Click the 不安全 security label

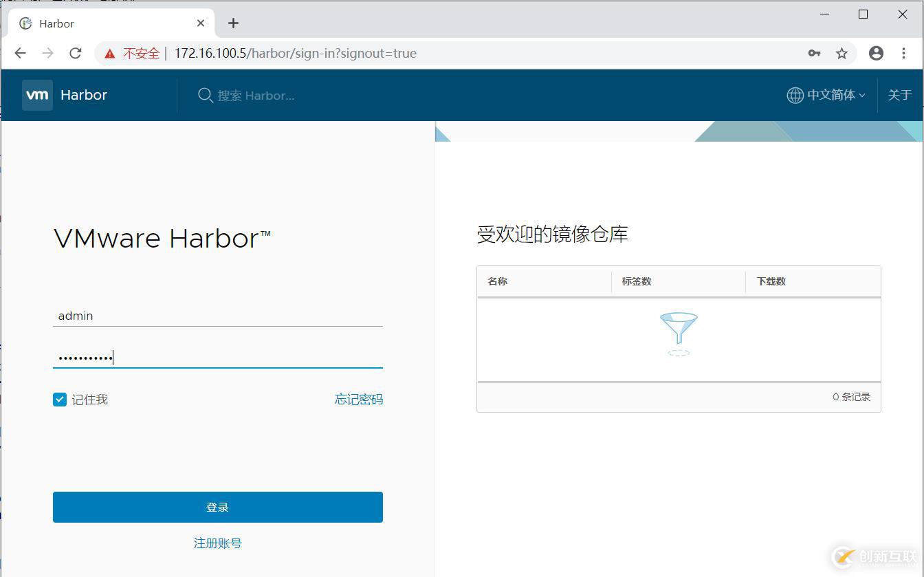(141, 54)
